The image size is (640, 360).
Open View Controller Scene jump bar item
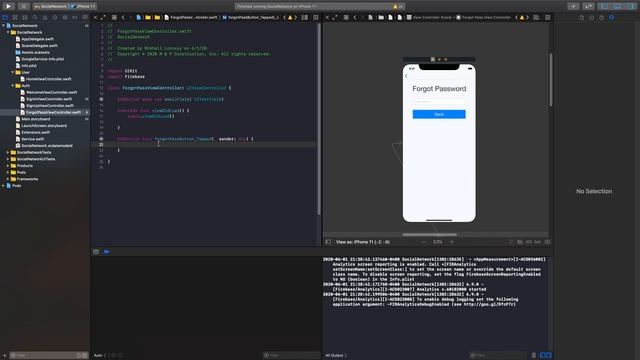pos(429,18)
